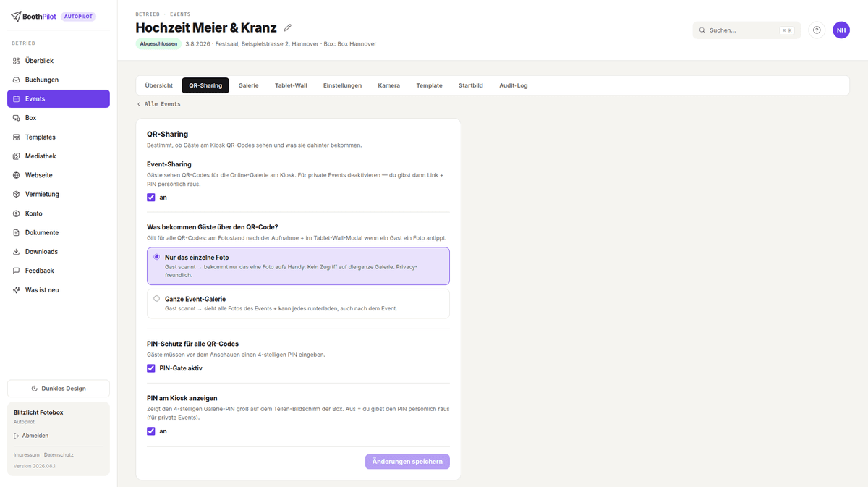868x487 pixels.
Task: Click the Überblick grid icon in sidebar
Action: click(x=17, y=61)
